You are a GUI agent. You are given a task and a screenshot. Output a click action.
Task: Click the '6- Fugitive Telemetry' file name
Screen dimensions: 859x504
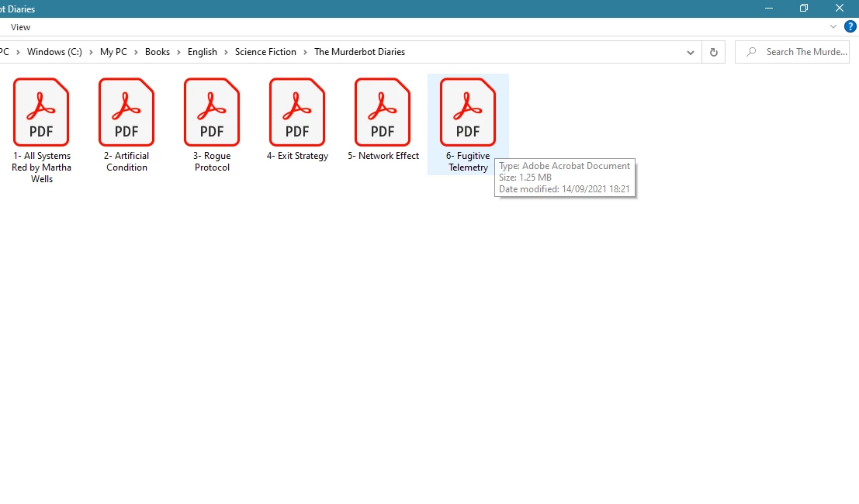pyautogui.click(x=468, y=161)
